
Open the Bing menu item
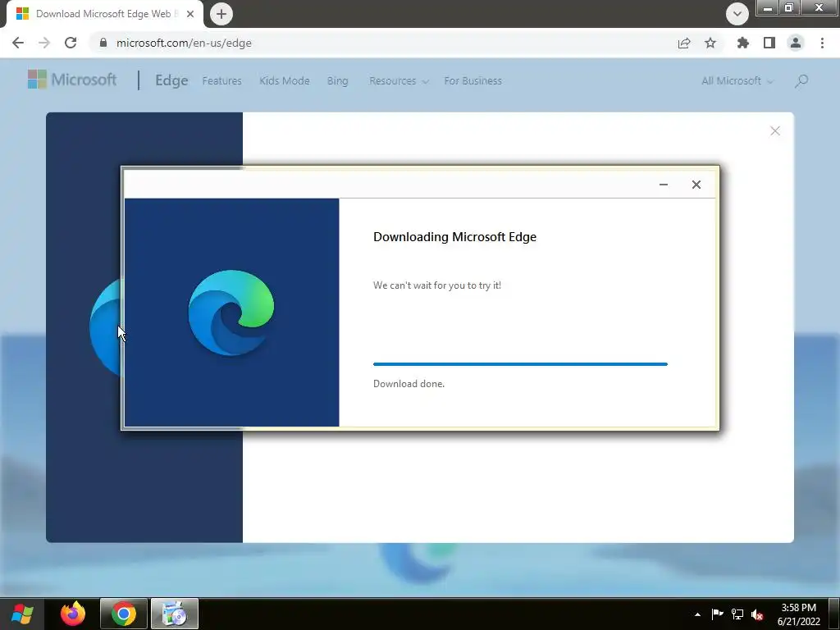(337, 81)
